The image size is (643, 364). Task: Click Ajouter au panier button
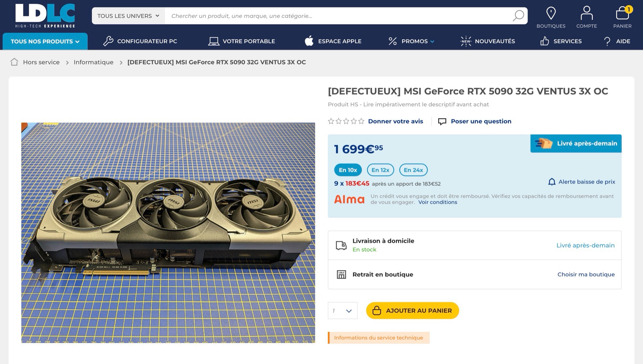tap(412, 311)
